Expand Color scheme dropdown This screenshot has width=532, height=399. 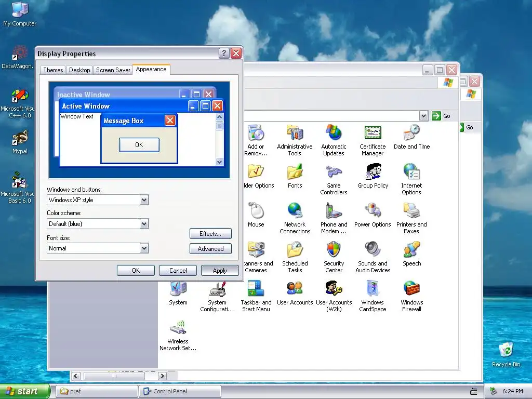click(144, 223)
